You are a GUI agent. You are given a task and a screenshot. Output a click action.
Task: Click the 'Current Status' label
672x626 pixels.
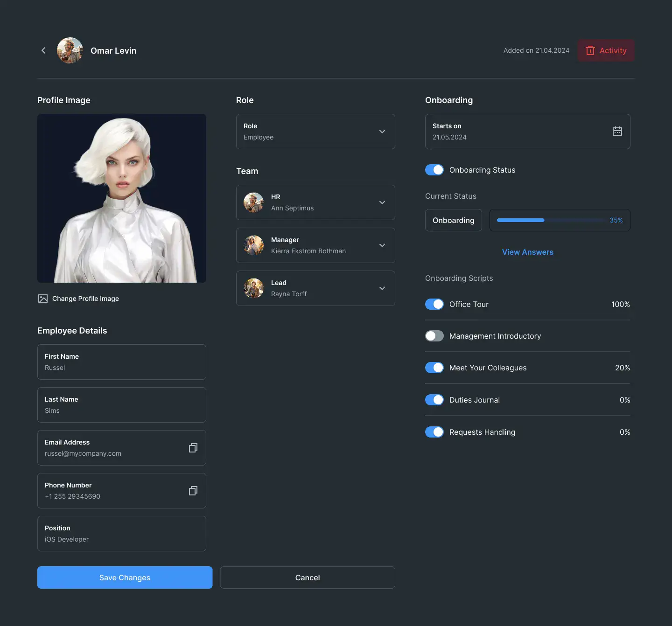click(451, 196)
